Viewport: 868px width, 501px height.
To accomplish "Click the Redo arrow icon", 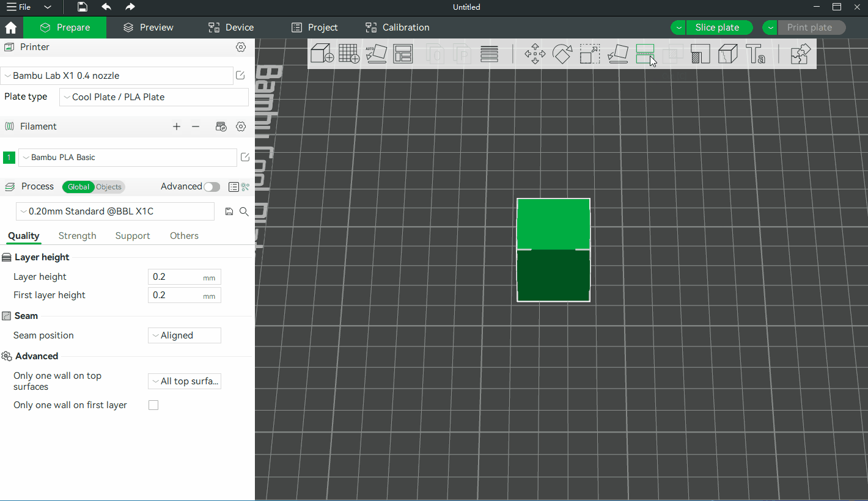I will (x=130, y=7).
